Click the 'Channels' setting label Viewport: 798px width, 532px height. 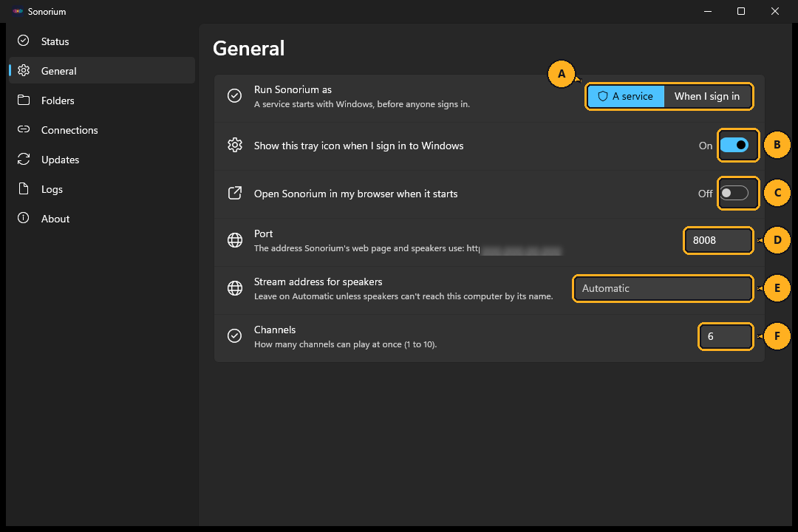click(x=275, y=330)
